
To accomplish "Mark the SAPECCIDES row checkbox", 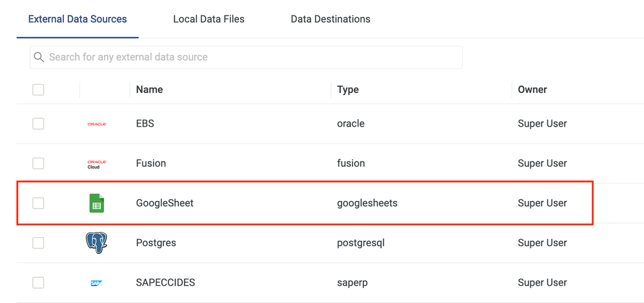I will point(38,282).
